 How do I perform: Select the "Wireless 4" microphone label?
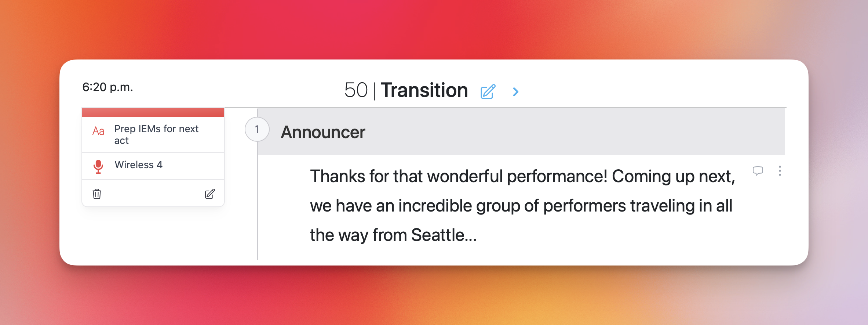coord(138,165)
